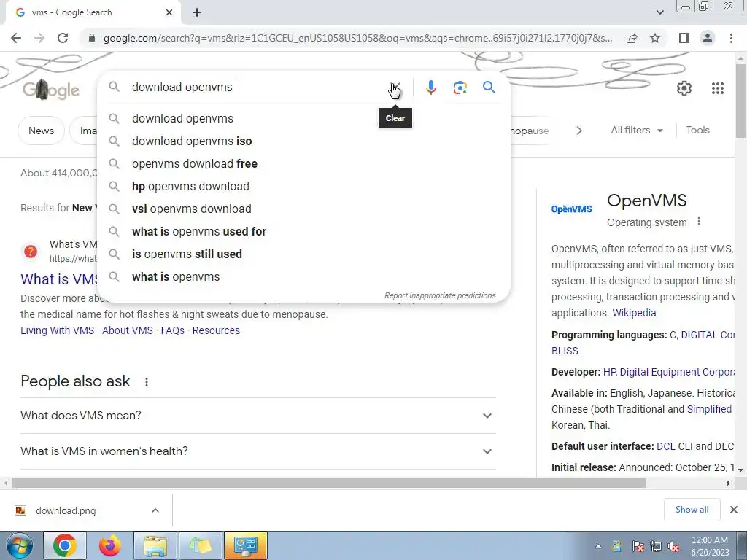Open the downloaded download.png file
The image size is (747, 560).
tap(66, 510)
